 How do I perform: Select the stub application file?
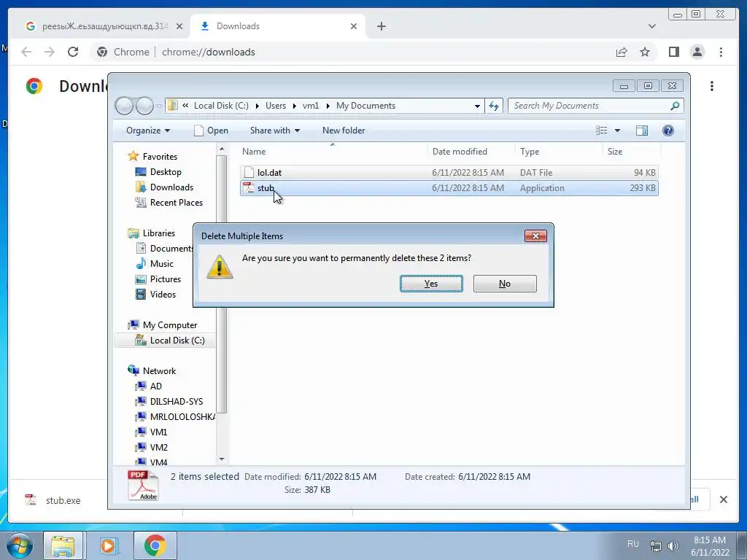point(449,188)
